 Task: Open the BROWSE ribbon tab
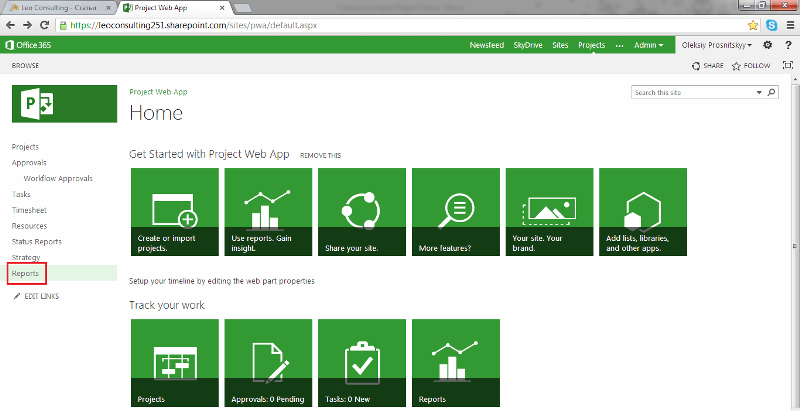(x=26, y=66)
